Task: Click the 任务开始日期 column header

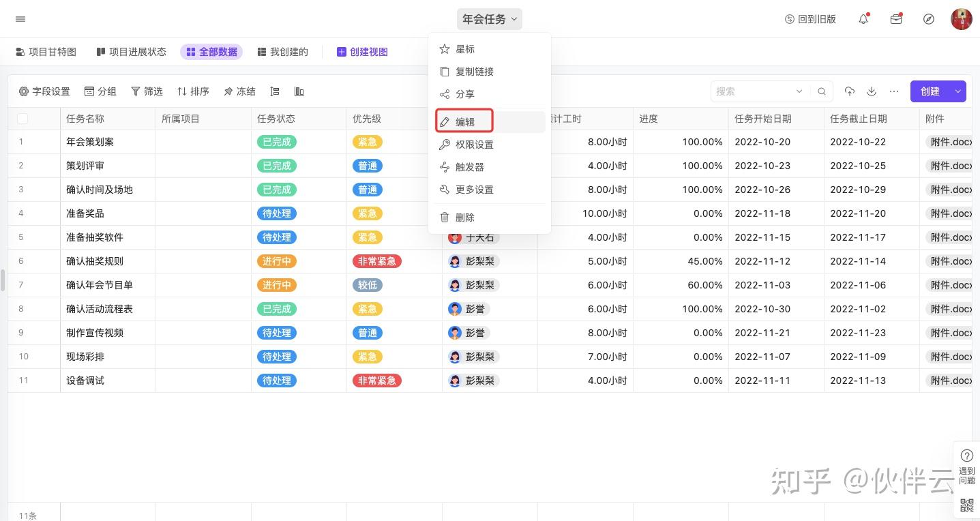Action: (777, 119)
